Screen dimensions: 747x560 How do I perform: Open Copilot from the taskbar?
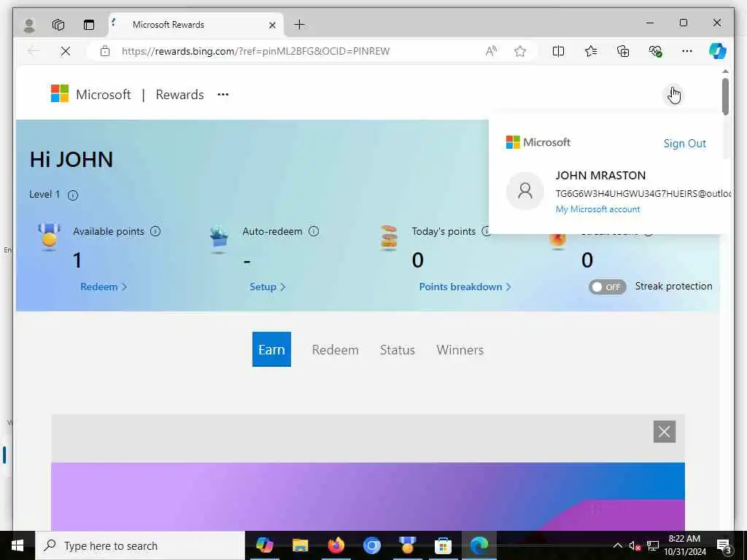point(264,545)
